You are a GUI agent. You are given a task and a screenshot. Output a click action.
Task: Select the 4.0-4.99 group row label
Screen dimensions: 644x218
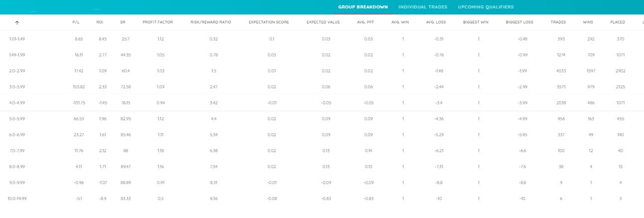[16, 103]
